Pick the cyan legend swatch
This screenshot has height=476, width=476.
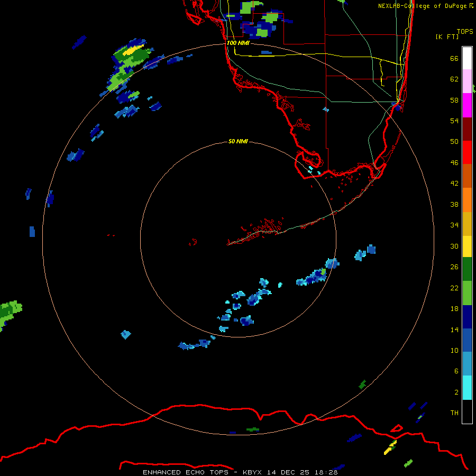[467, 388]
